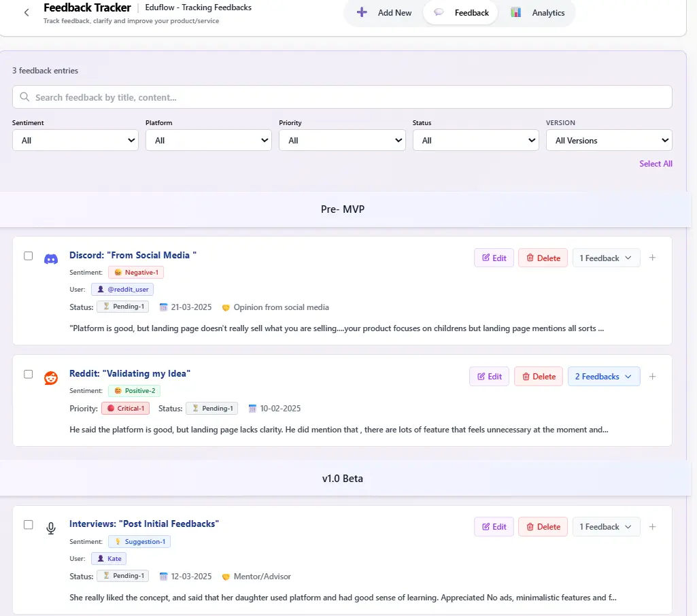Click the back arrow beside Feedback Tracker
697x616 pixels.
[x=27, y=12]
